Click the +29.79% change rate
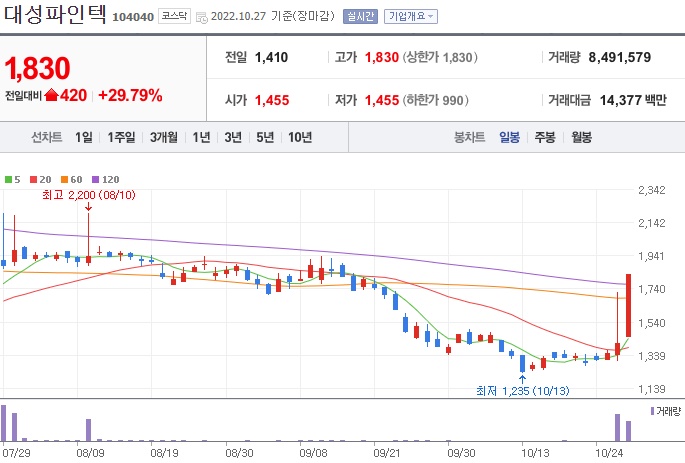 tap(130, 95)
